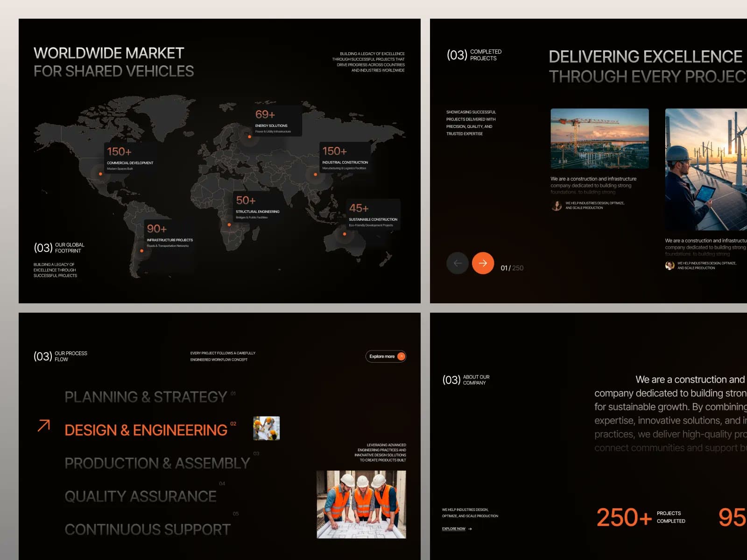Click the Delivering Excellence heading

coord(648,66)
